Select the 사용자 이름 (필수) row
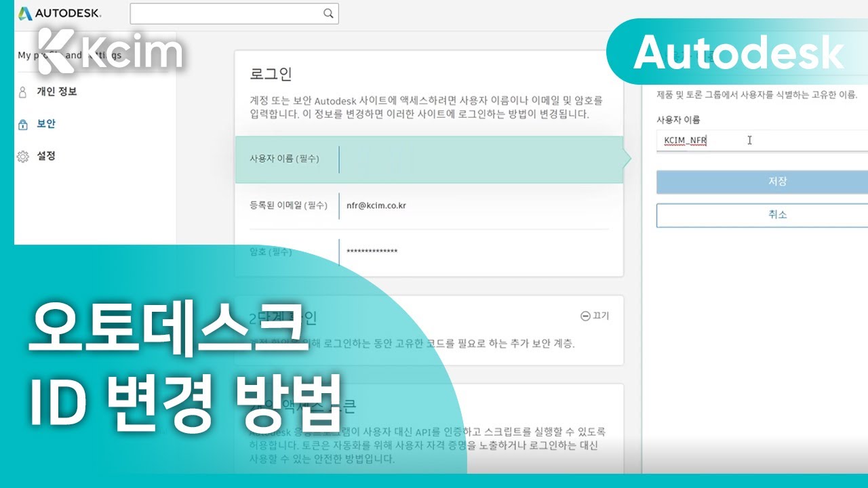Screen dimensions: 868x488 (x=429, y=159)
